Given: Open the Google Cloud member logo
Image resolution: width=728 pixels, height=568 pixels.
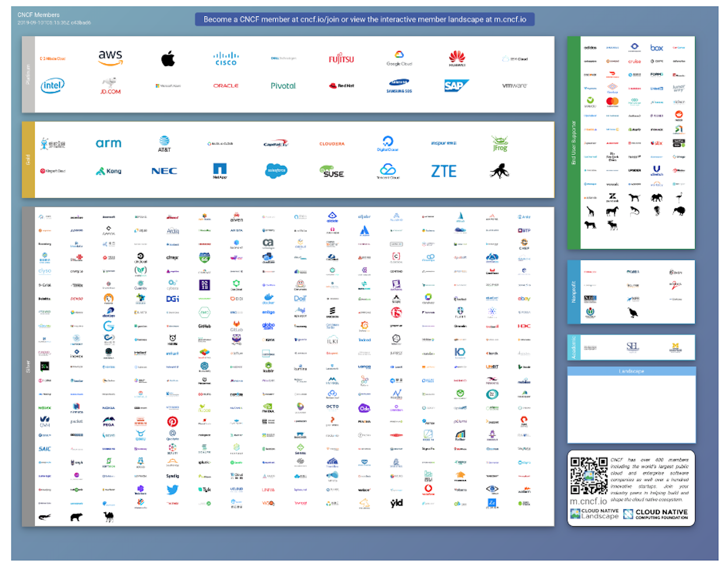Looking at the screenshot, I should 399,58.
